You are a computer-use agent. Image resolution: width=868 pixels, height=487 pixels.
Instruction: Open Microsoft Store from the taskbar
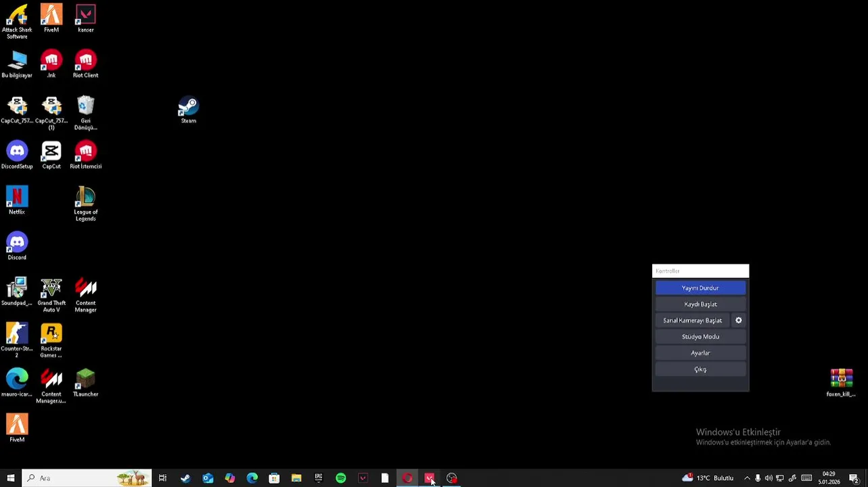[x=274, y=478]
